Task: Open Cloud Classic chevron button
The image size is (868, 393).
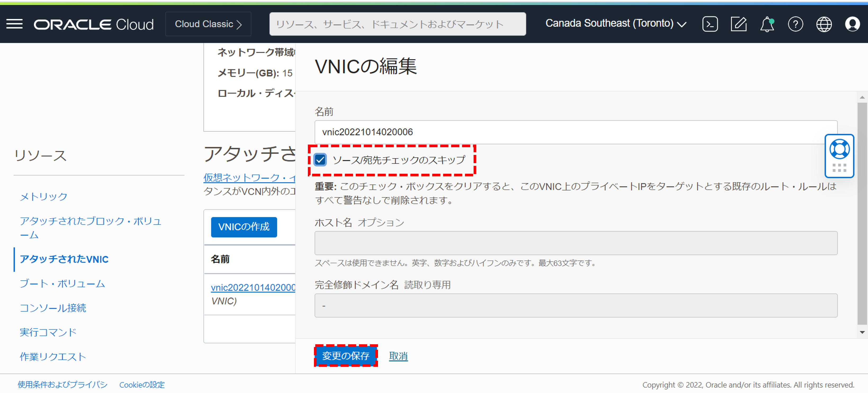Action: coord(208,24)
